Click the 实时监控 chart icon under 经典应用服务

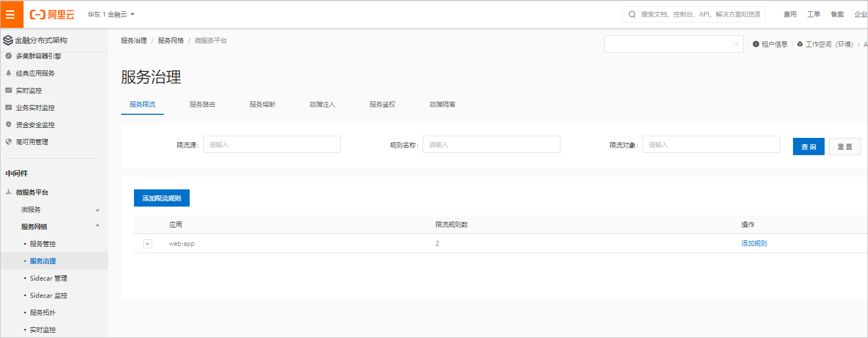coord(9,90)
